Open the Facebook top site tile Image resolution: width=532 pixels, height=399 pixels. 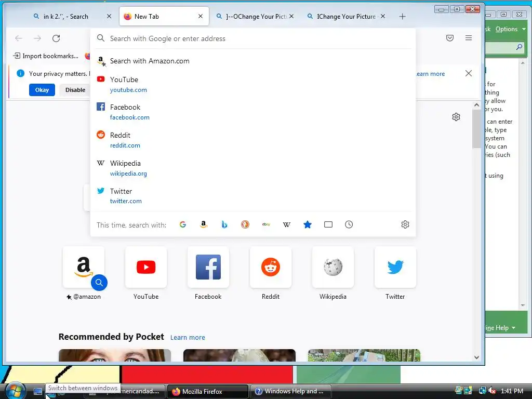(208, 268)
